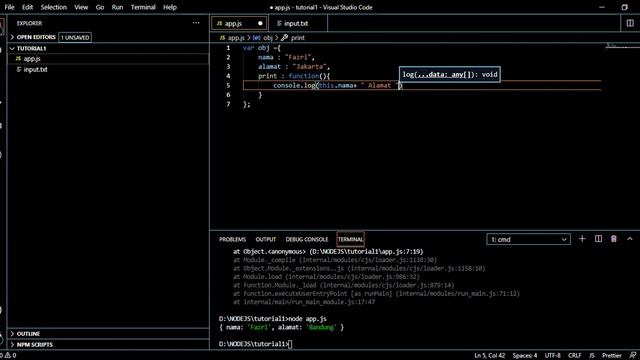The image size is (640, 360).
Task: Open the View menu
Action: (x=81, y=7)
